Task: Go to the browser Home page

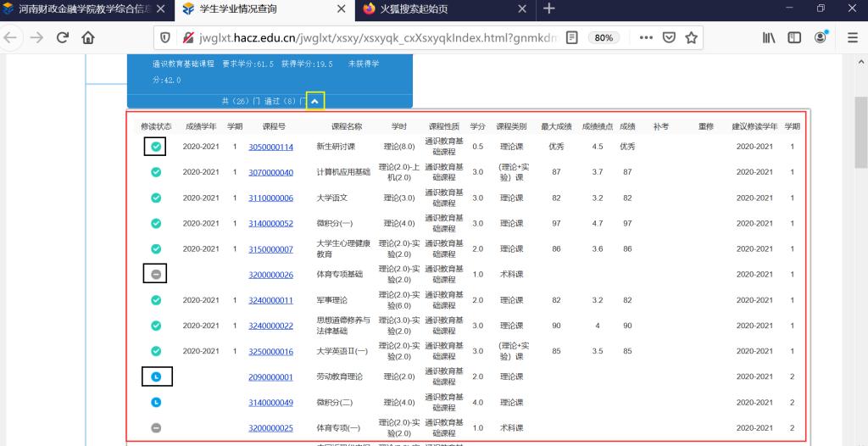Action: 88,37
